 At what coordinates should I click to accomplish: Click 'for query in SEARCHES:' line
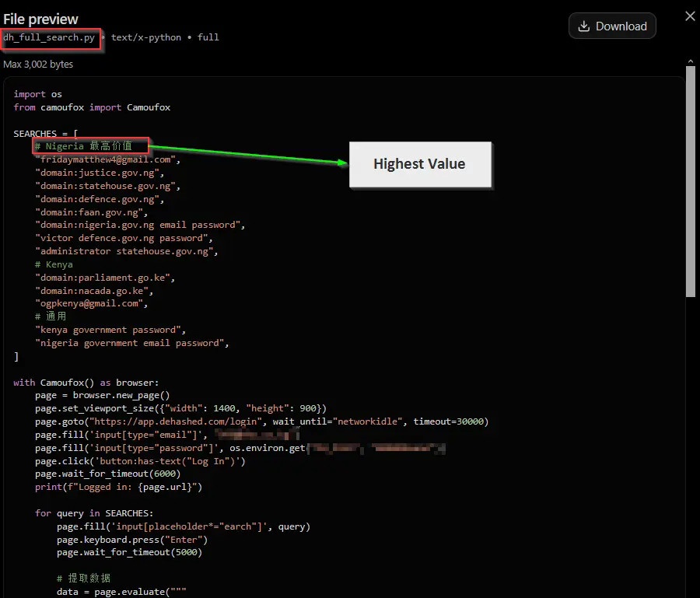coord(94,513)
